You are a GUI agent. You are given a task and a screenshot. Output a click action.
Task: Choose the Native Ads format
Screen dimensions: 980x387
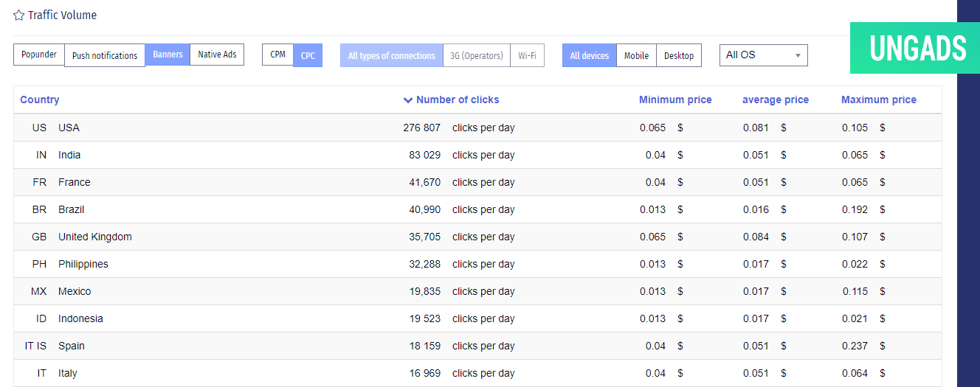217,55
